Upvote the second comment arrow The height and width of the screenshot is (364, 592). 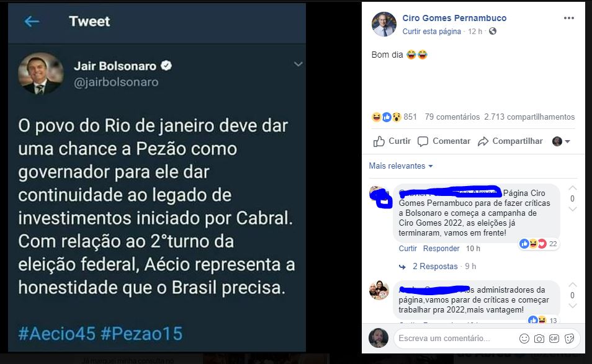[572, 285]
